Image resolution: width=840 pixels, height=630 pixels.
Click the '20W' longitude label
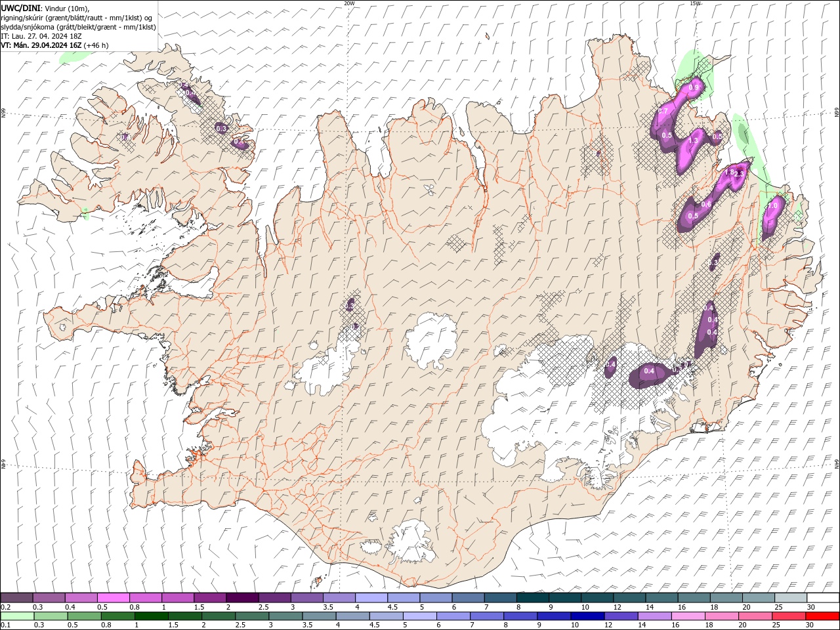(x=349, y=3)
